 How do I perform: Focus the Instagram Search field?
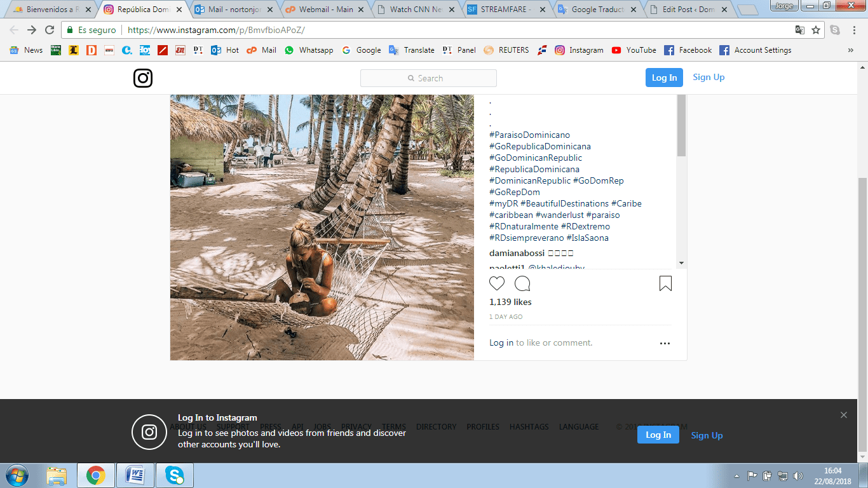click(428, 78)
